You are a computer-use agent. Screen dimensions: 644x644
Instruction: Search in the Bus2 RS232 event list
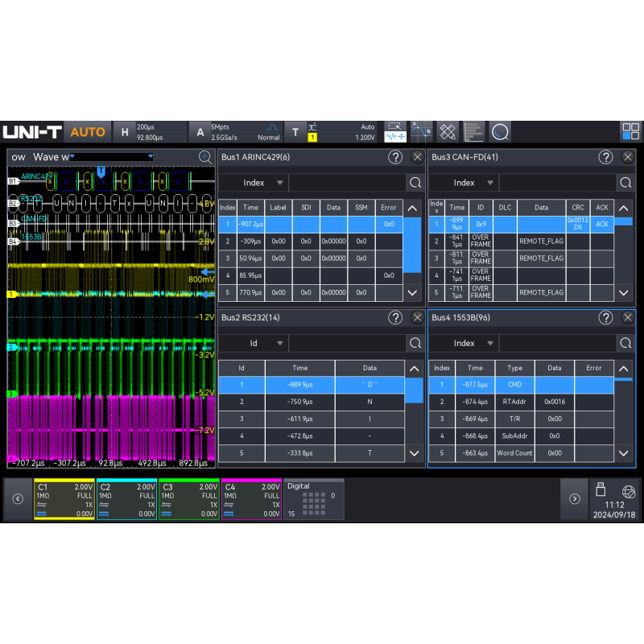pos(415,343)
